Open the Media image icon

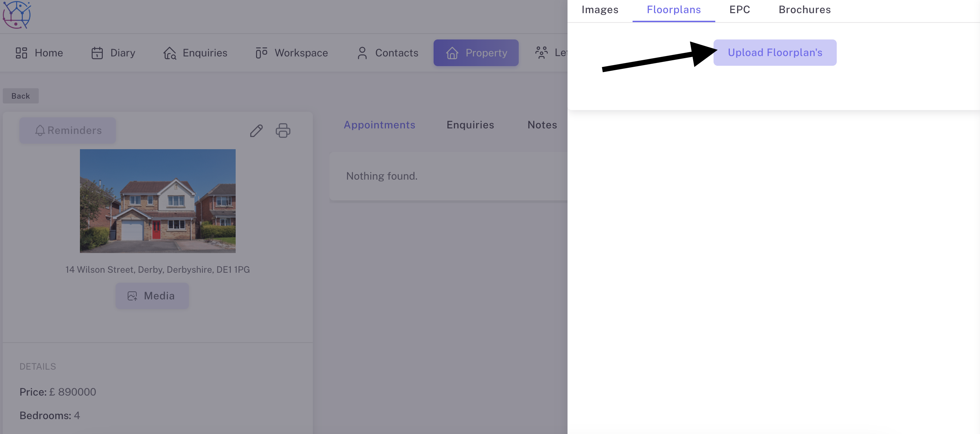(x=133, y=296)
